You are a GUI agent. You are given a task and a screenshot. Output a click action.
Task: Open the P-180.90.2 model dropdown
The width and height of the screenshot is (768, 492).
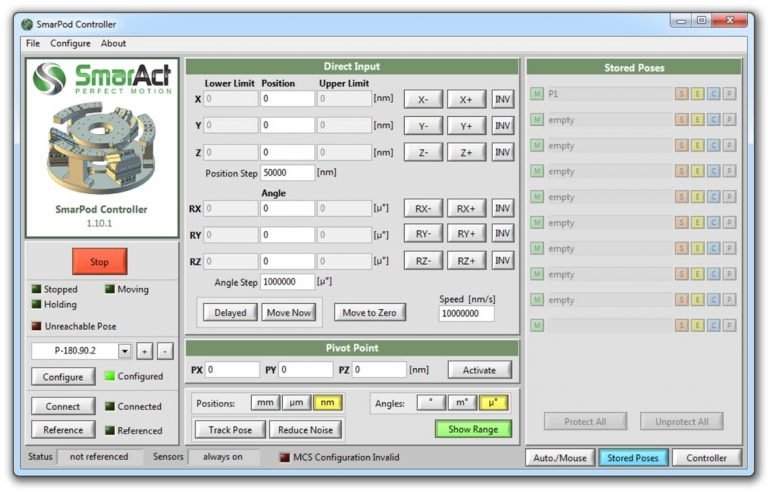pyautogui.click(x=124, y=351)
